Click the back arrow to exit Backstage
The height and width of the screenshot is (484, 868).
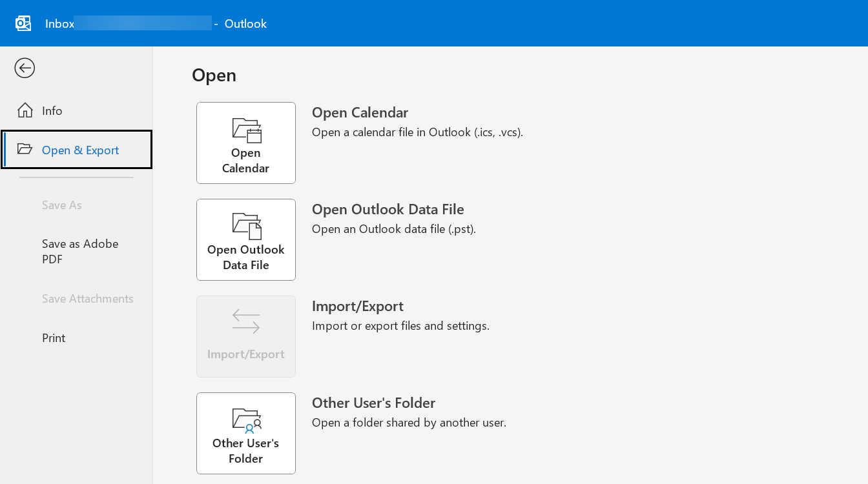point(25,68)
